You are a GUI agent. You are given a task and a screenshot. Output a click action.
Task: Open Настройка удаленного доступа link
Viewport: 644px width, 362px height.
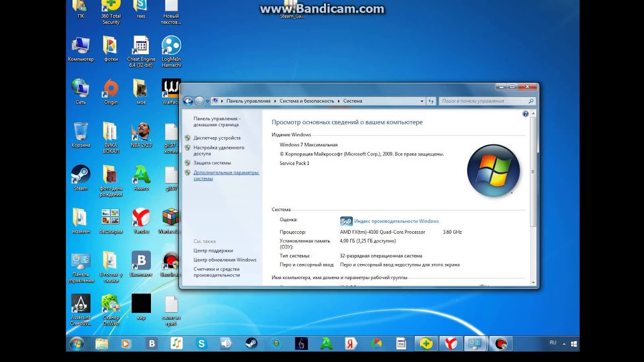point(219,151)
